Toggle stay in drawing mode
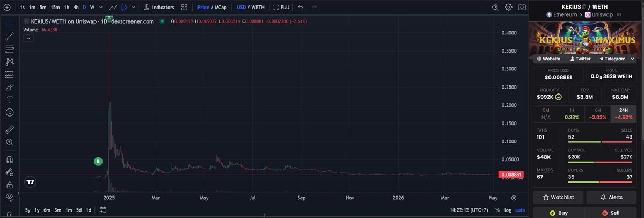 (x=9, y=172)
